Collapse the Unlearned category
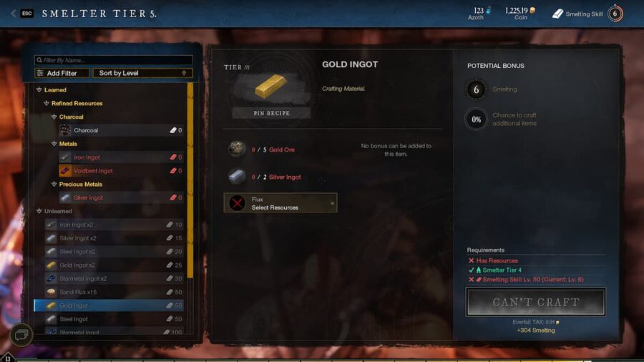Screen dimensions: 644x362 39,211
